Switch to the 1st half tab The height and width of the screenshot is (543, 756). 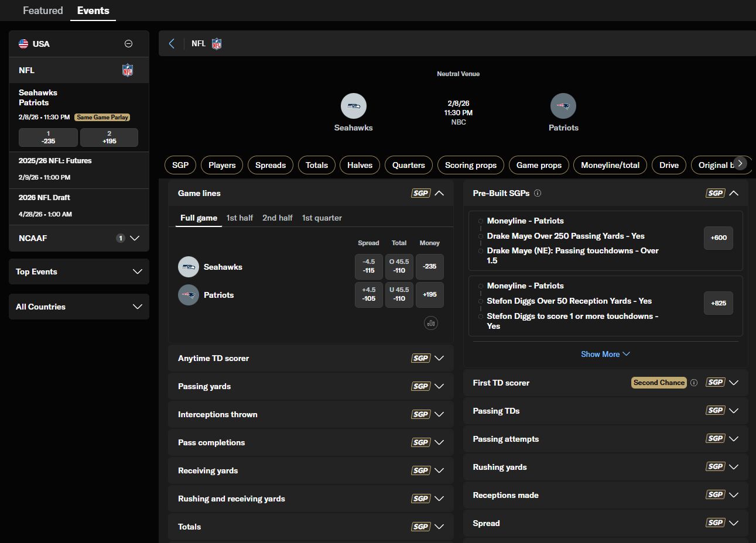(x=240, y=218)
